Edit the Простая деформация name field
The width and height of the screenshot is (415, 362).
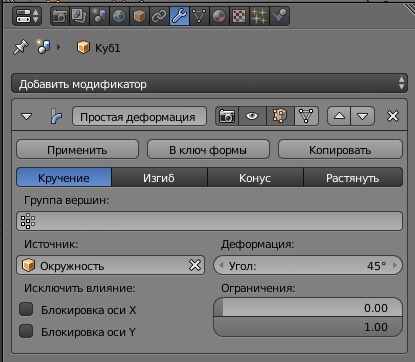[139, 116]
